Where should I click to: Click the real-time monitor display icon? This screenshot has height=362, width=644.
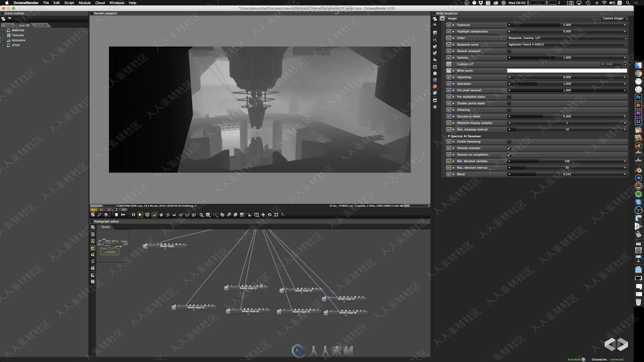click(x=147, y=215)
